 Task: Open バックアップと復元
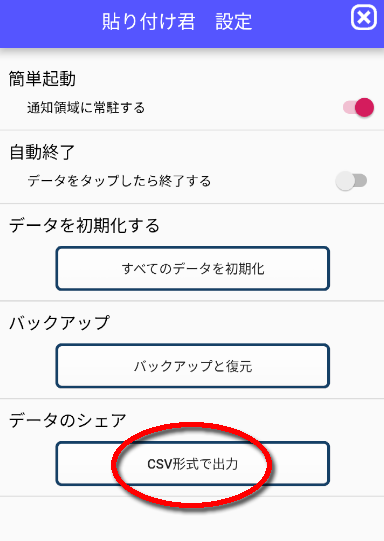click(x=193, y=366)
